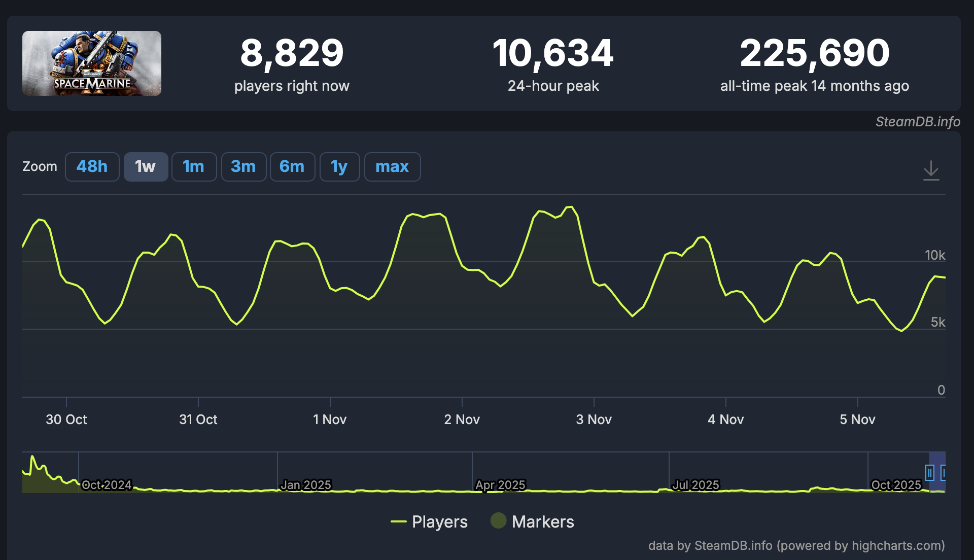Select 1w zoom range
The height and width of the screenshot is (560, 974).
point(146,167)
